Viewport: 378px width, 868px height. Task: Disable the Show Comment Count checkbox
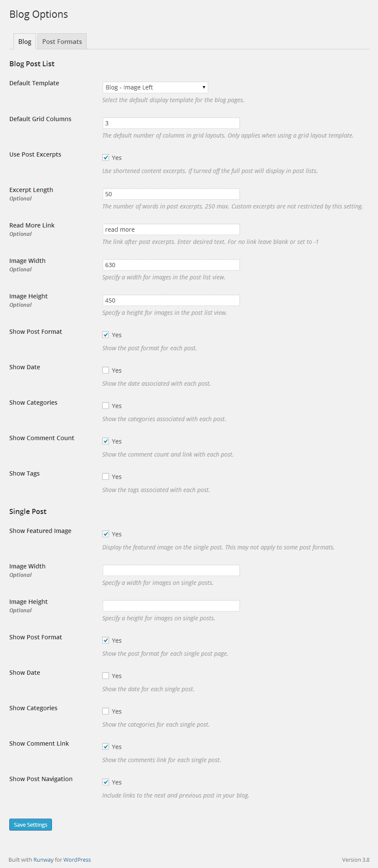(106, 441)
